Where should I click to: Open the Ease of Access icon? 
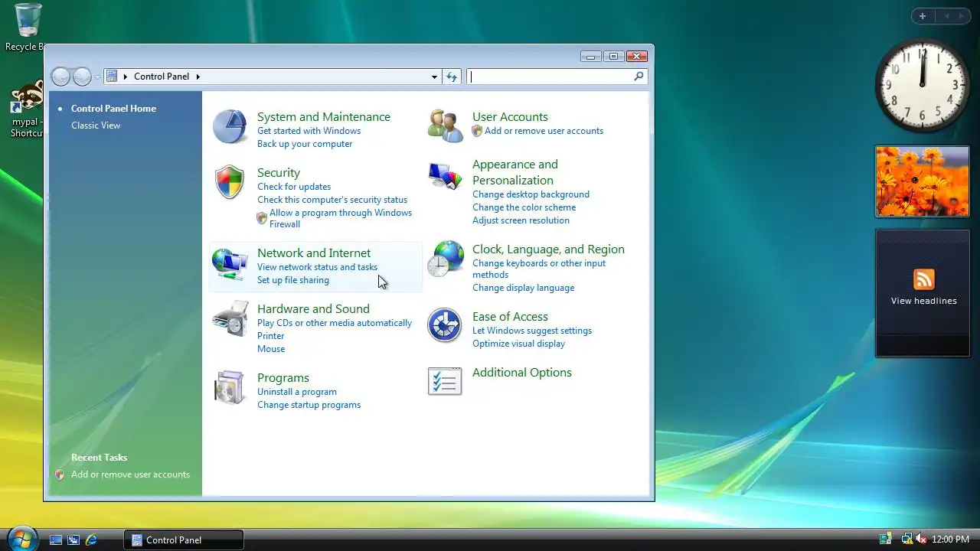click(445, 325)
